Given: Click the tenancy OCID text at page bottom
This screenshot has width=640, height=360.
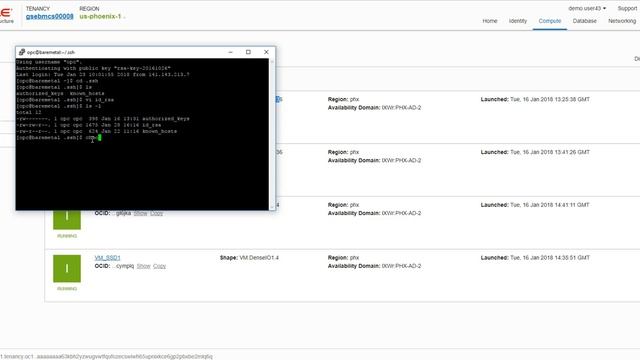Looking at the screenshot, I should click(x=107, y=356).
